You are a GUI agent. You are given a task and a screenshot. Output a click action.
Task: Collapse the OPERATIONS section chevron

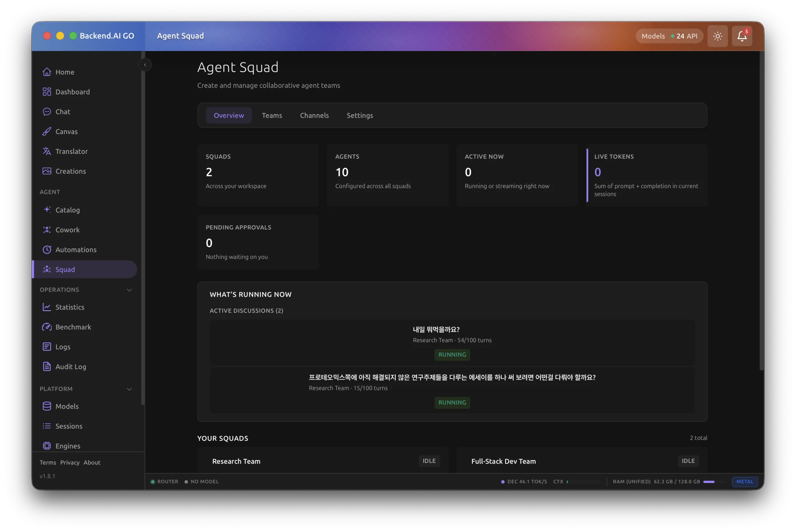pos(129,290)
